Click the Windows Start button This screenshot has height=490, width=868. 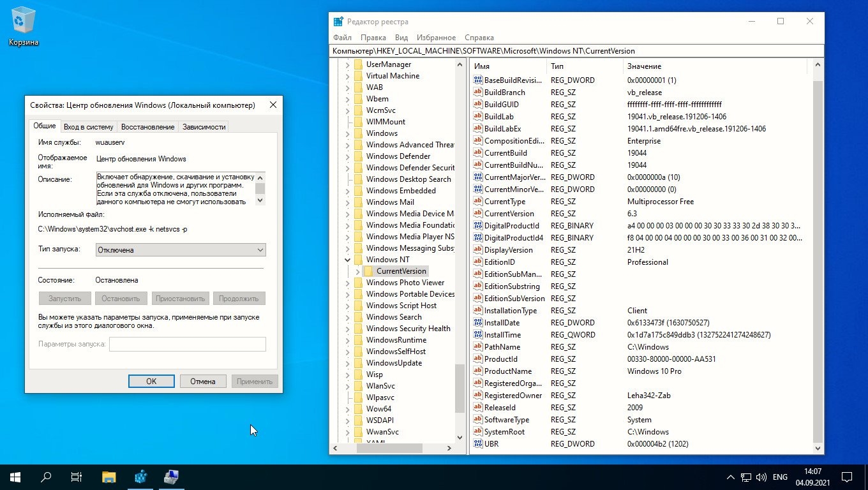(x=15, y=477)
